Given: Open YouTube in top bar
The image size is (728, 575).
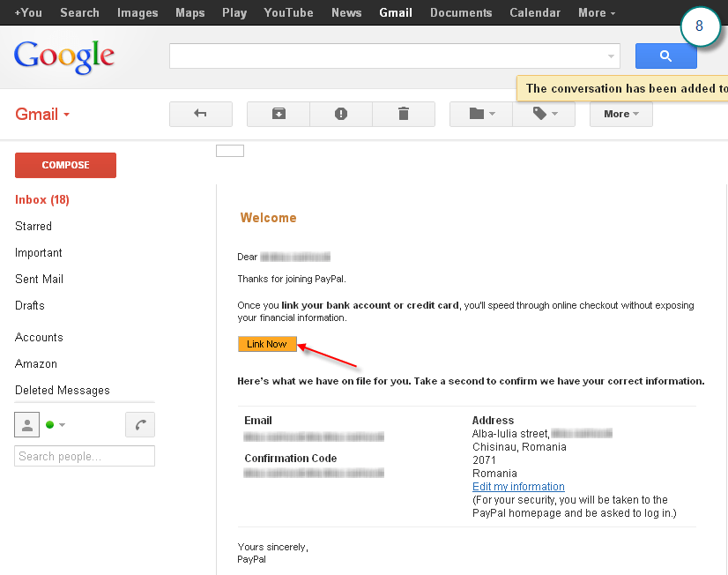Looking at the screenshot, I should point(289,12).
